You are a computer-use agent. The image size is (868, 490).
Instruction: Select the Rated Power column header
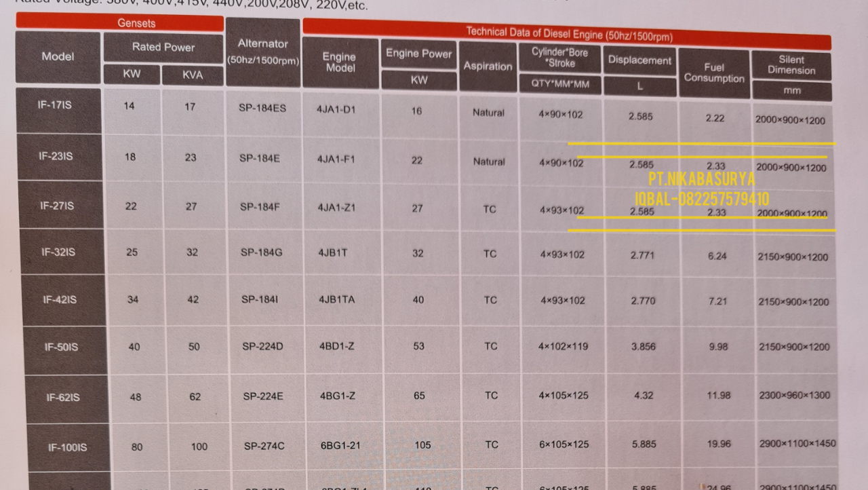click(x=163, y=48)
